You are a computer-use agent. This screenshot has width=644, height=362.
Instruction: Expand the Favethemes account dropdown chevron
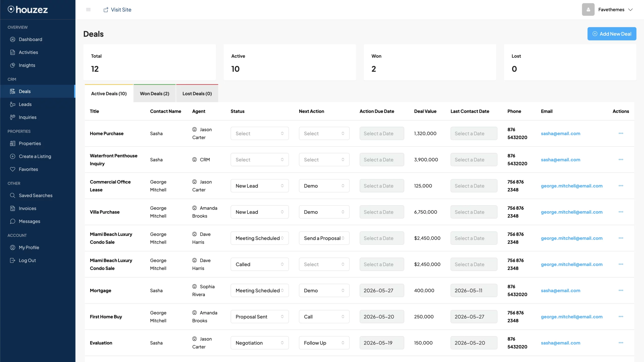tap(630, 10)
